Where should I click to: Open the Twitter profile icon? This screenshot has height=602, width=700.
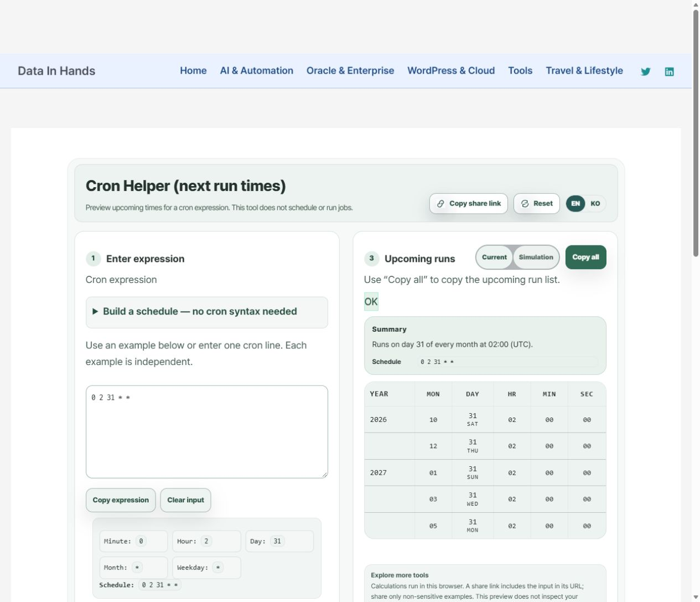(x=645, y=71)
